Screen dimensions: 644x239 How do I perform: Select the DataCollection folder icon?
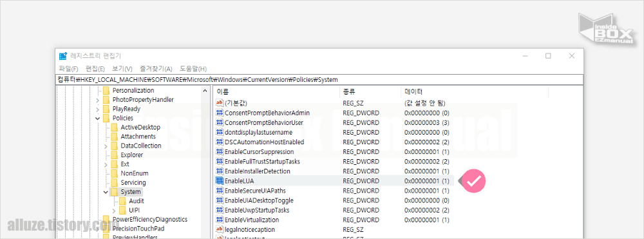[115, 146]
